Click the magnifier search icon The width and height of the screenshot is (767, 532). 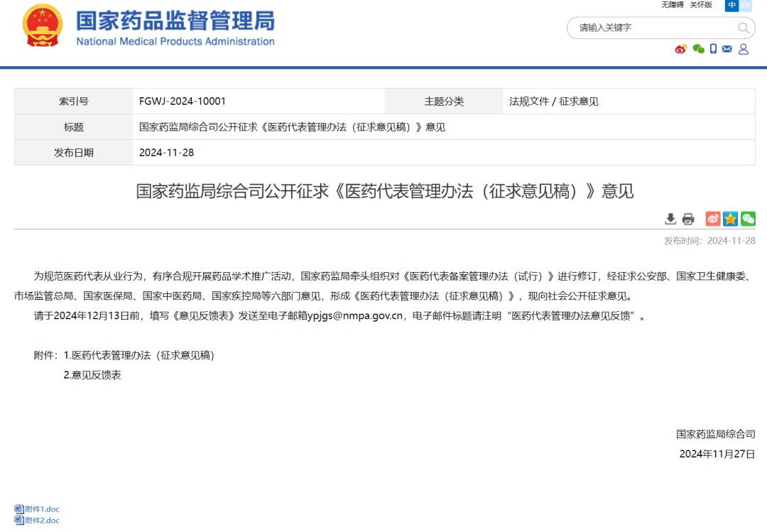coord(744,28)
